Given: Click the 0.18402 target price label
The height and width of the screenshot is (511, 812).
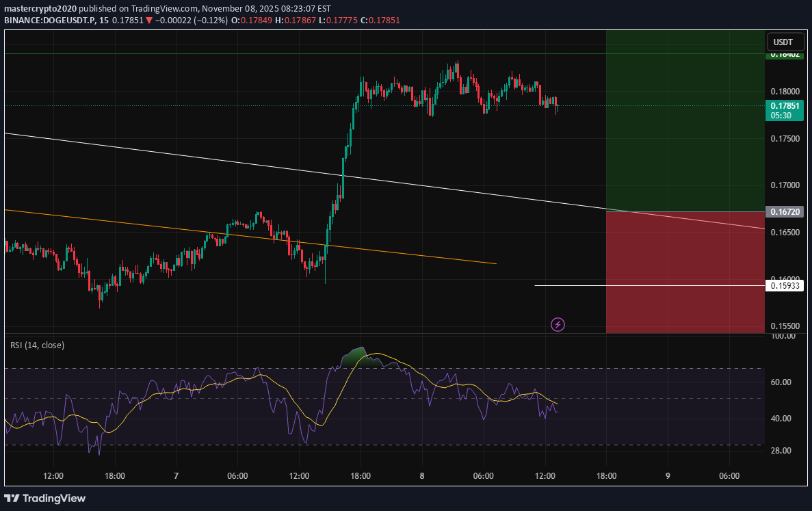Looking at the screenshot, I should point(784,55).
